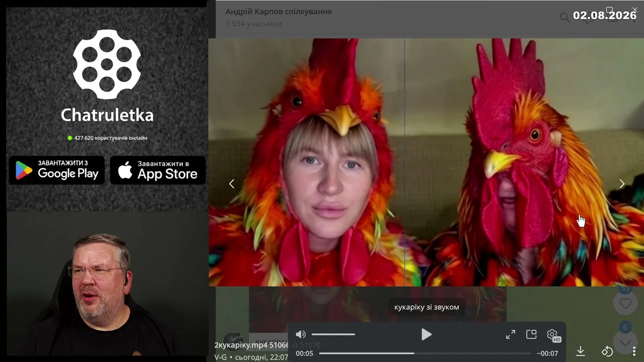Go to the previous media item
The image size is (644, 362).
231,184
